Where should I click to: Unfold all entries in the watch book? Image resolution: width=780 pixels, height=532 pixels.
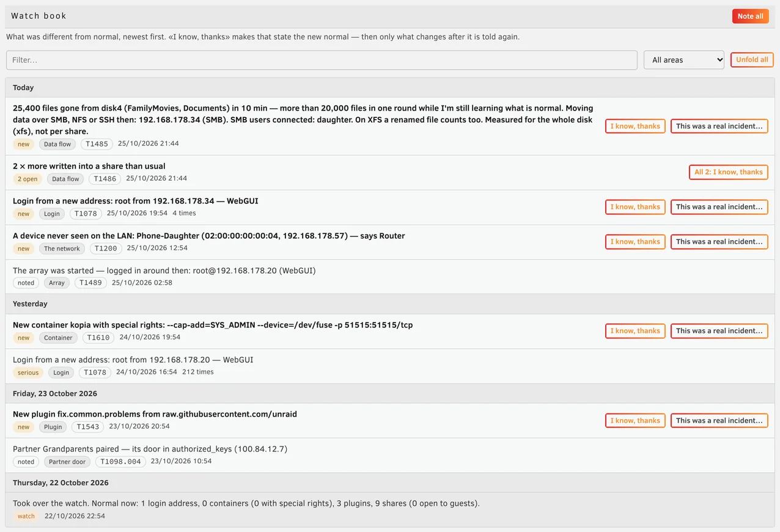click(752, 60)
